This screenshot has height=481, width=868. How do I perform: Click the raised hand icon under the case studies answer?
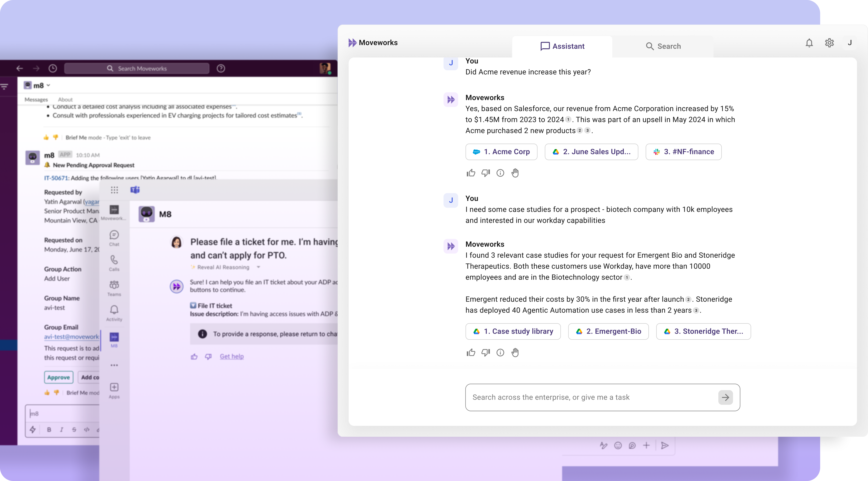515,353
